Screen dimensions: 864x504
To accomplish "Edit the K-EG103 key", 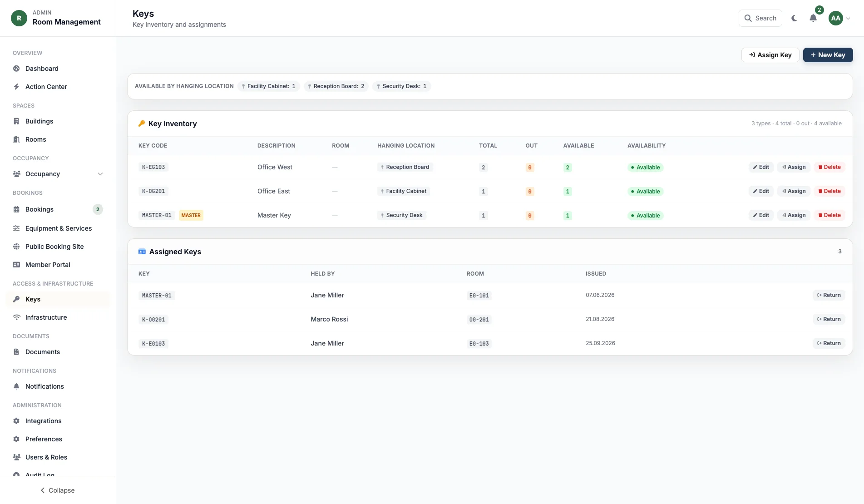I will tap(761, 167).
